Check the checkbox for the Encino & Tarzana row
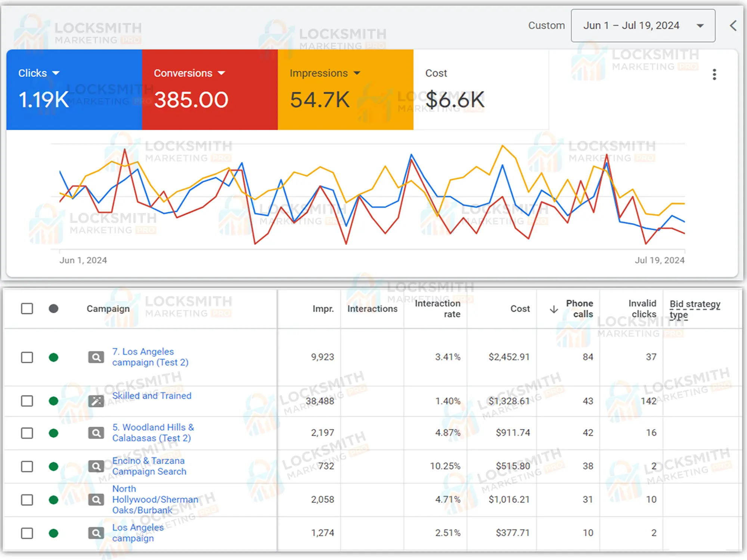 (27, 466)
